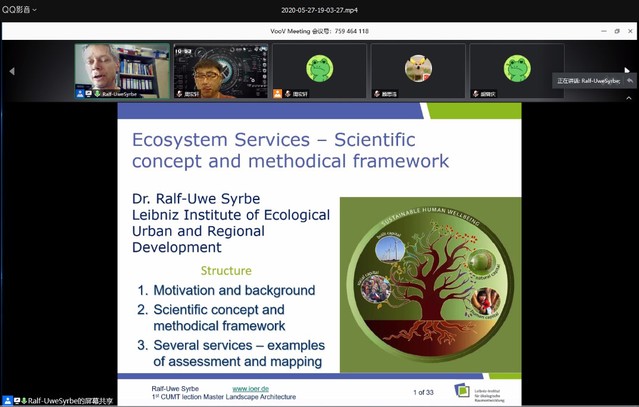Image resolution: width=639 pixels, height=407 pixels.
Task: Click the VooV Meeting title bar text
Action: [x=319, y=31]
